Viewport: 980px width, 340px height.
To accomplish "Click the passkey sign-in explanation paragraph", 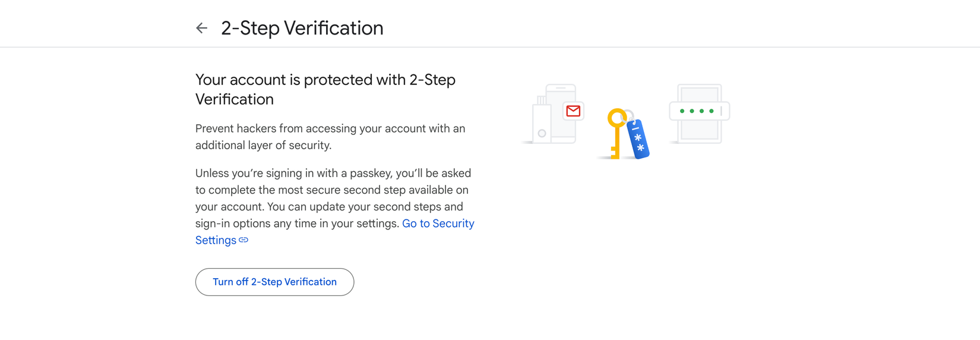I will tap(335, 207).
